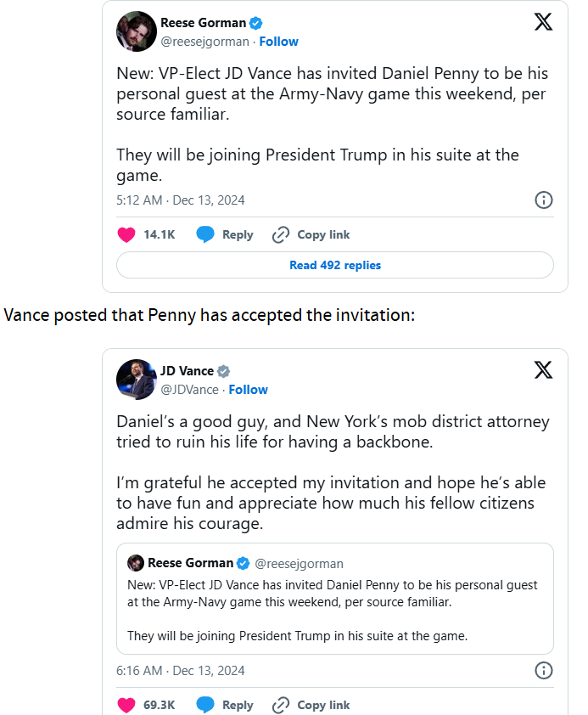Click the 6:16 AM Dec 13, 2024 timestamp
This screenshot has width=588, height=715.
[180, 671]
